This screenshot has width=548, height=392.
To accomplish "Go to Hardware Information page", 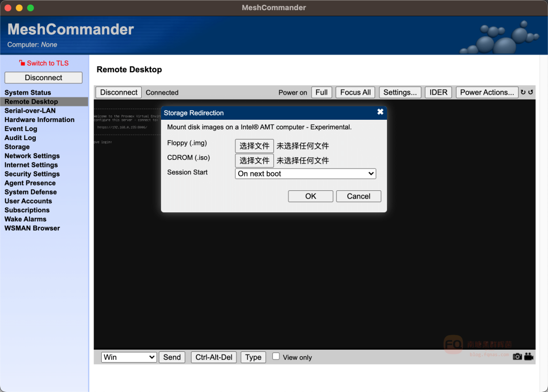I will coord(40,120).
